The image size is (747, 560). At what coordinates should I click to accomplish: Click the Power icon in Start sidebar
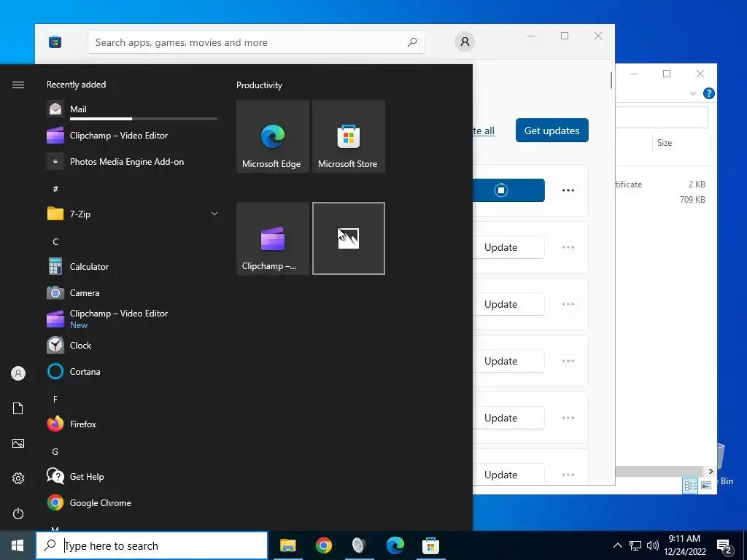(18, 513)
